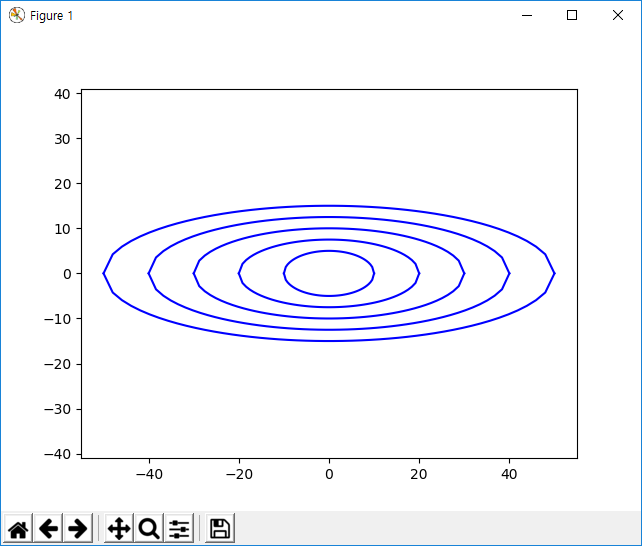The image size is (642, 546).
Task: Click the Figure 1 window title
Action: pyautogui.click(x=52, y=16)
